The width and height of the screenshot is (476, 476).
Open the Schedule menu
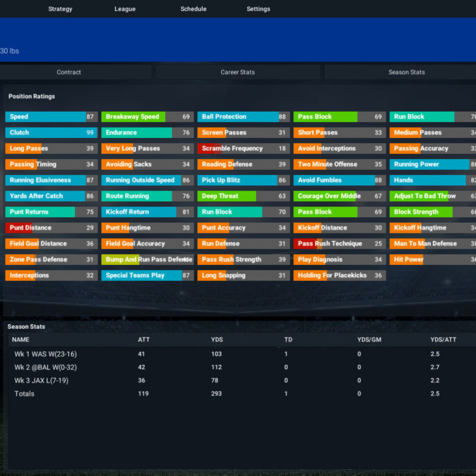(194, 9)
